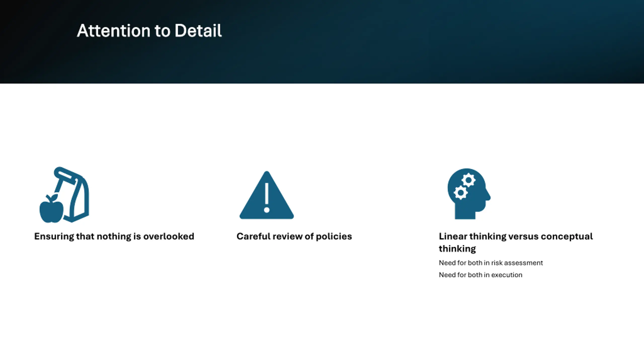Click 'Need for both in execution' line

tap(480, 275)
